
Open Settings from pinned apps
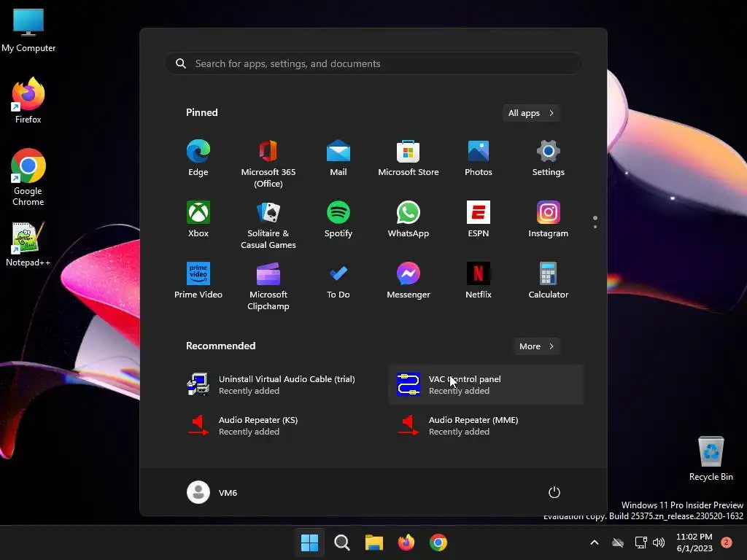tap(549, 158)
